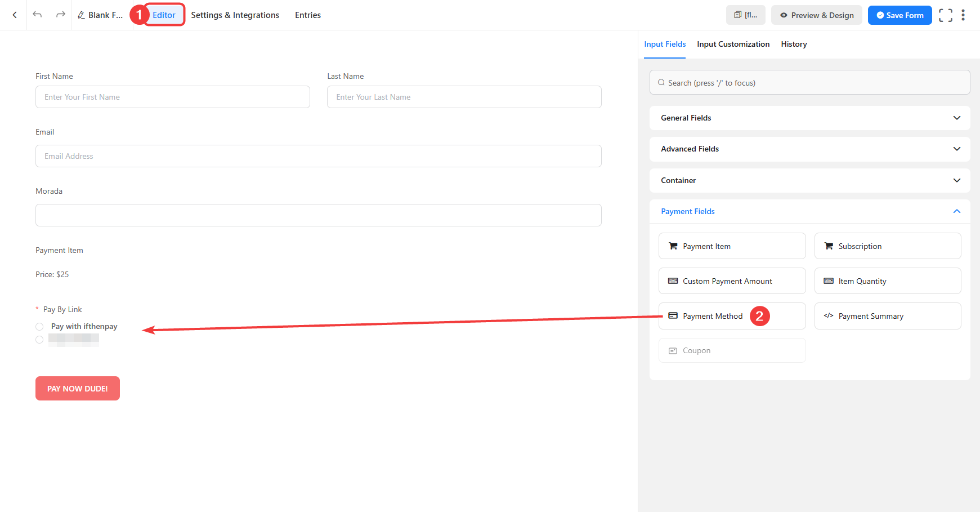Open the Entries tab
980x512 pixels.
point(308,15)
